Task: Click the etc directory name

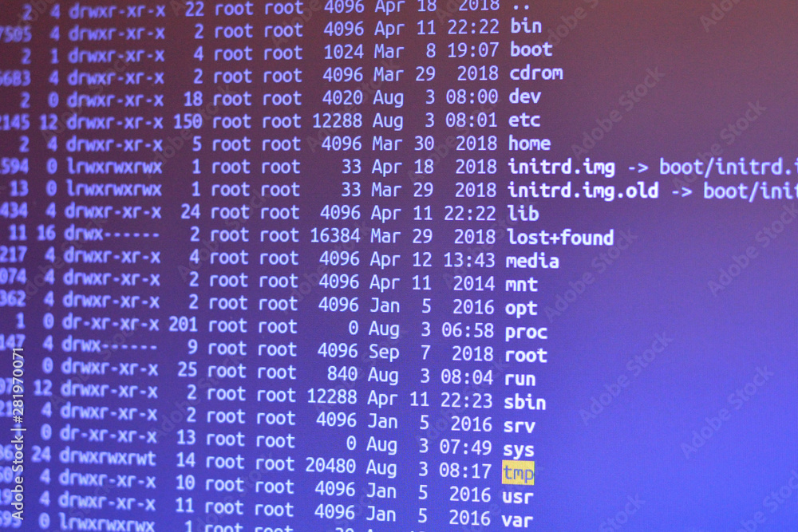Action: 524,120
